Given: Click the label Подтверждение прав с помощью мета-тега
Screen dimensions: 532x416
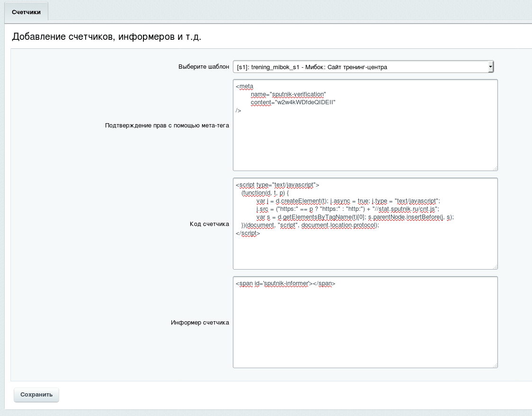Looking at the screenshot, I should tap(167, 126).
